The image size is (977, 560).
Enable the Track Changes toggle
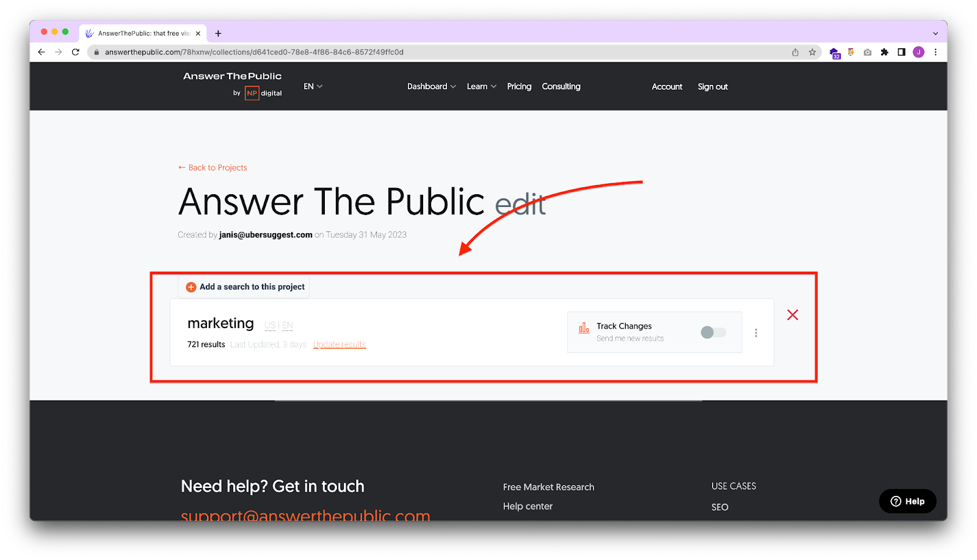[x=713, y=332]
